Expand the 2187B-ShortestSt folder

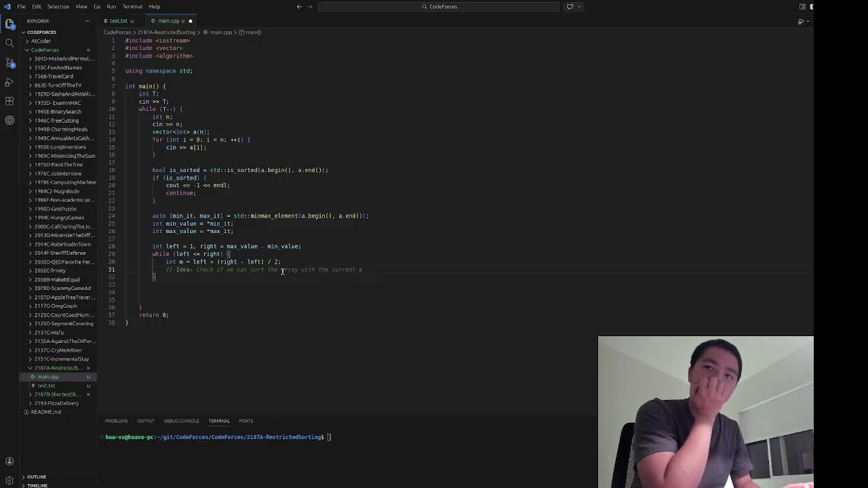tap(57, 394)
